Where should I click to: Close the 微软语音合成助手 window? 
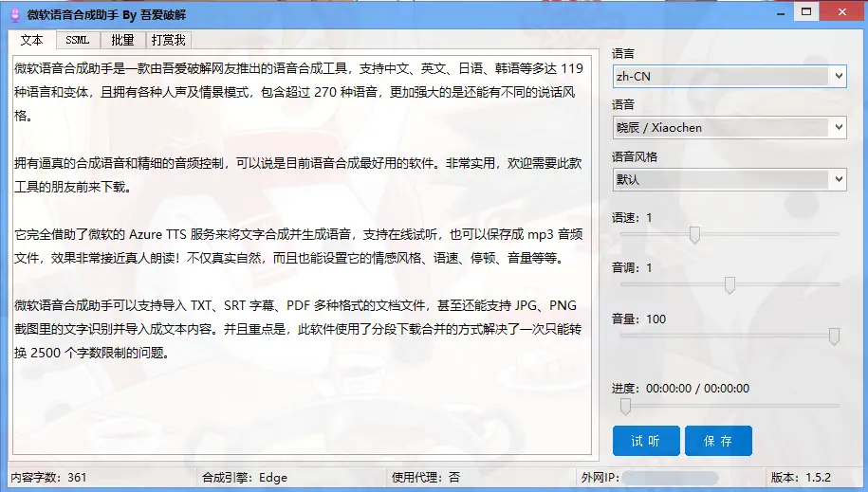point(842,11)
